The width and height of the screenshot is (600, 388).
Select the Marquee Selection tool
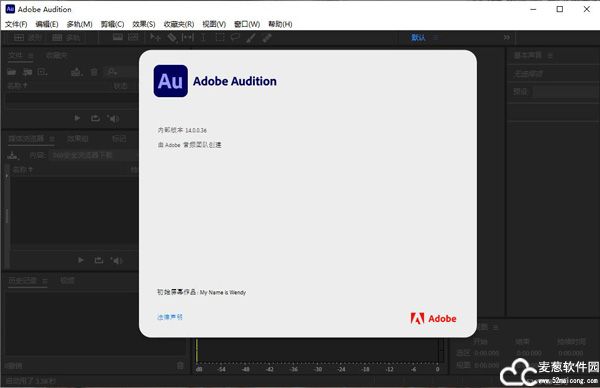[x=220, y=37]
